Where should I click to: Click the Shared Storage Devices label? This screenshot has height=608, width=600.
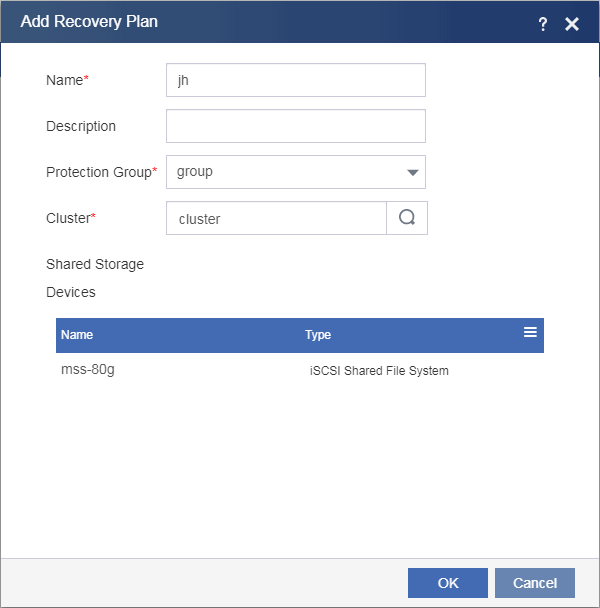tap(95, 278)
